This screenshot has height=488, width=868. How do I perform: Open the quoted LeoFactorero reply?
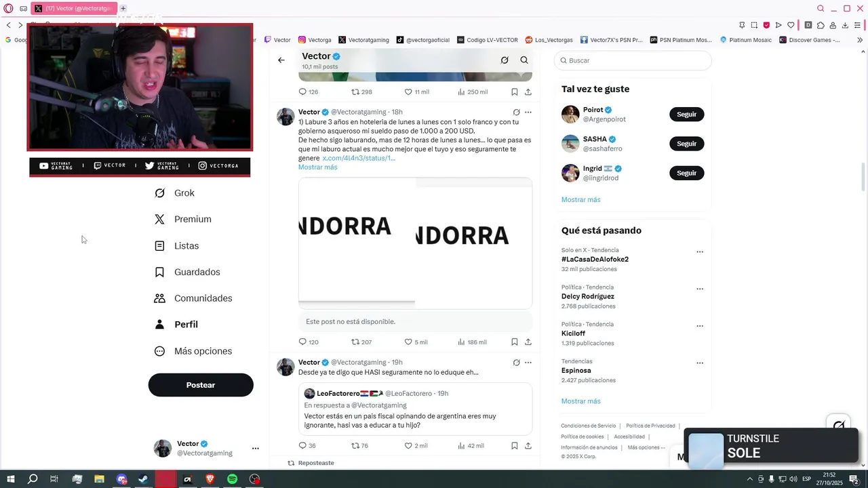(x=415, y=409)
